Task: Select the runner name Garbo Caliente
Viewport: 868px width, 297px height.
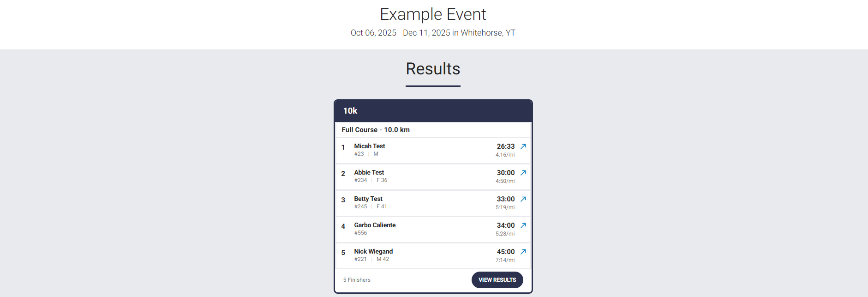Action: coord(375,225)
